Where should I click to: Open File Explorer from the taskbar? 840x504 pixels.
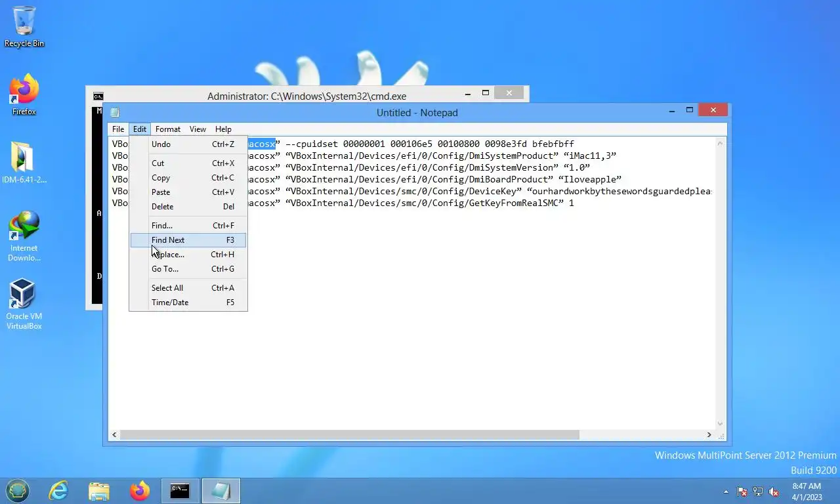pos(99,491)
